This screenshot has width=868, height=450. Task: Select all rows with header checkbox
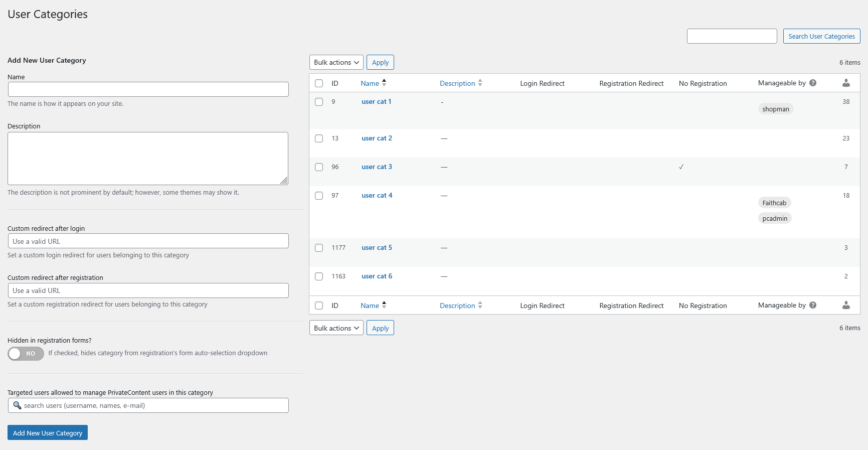[x=319, y=83]
